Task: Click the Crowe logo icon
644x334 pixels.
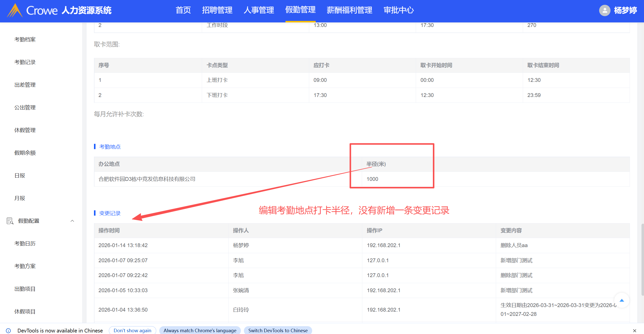Action: pyautogui.click(x=15, y=11)
